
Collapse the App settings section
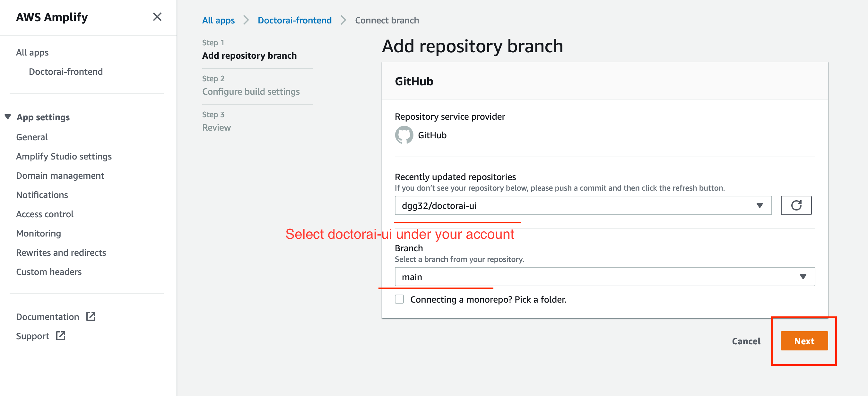8,117
